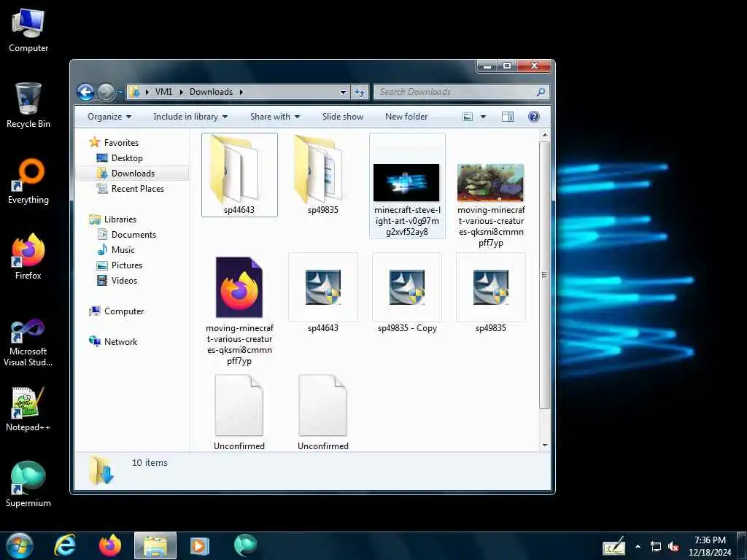Image resolution: width=747 pixels, height=560 pixels.
Task: Launch Internet Explorer from taskbar
Action: point(65,545)
